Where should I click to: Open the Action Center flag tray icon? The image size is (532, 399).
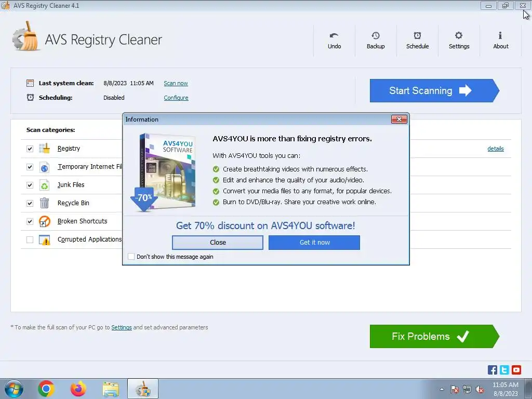tap(455, 389)
